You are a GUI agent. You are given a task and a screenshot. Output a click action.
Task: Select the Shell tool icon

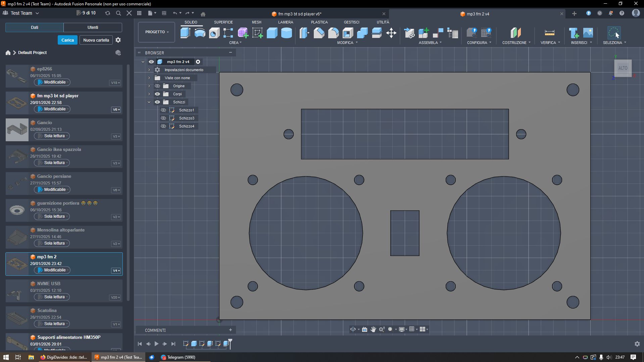tap(348, 33)
